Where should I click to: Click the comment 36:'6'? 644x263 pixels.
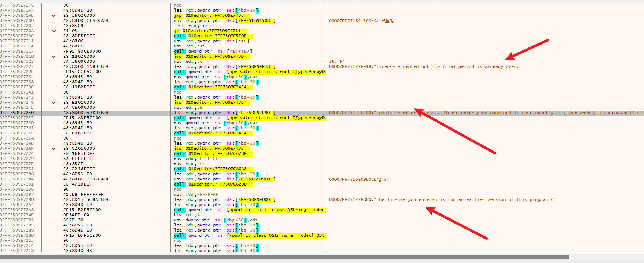point(336,62)
